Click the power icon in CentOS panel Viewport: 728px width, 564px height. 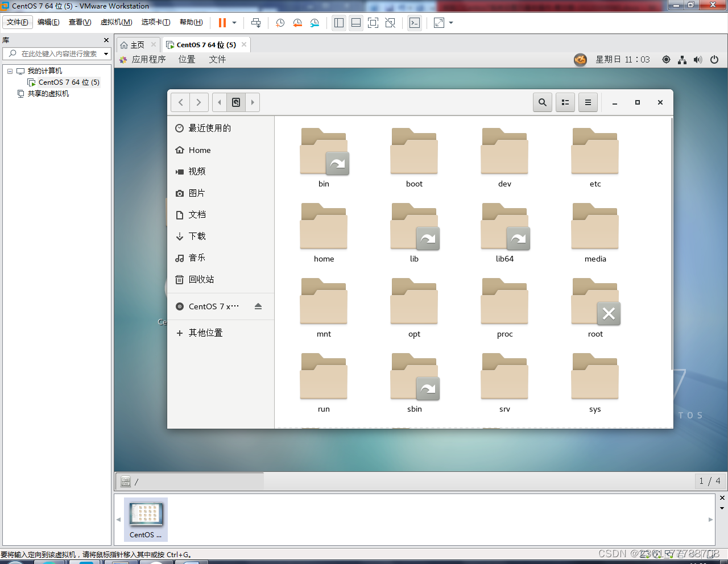pos(714,59)
